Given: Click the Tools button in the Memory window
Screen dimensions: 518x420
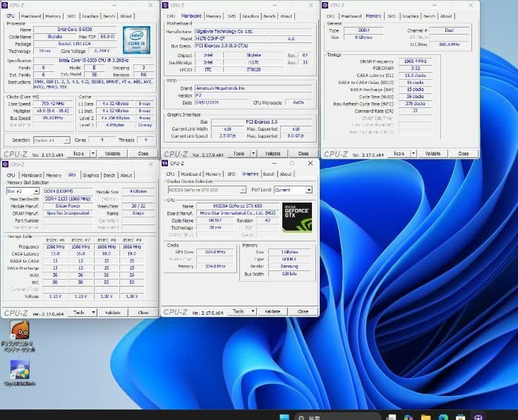Looking at the screenshot, I should click(x=399, y=153).
